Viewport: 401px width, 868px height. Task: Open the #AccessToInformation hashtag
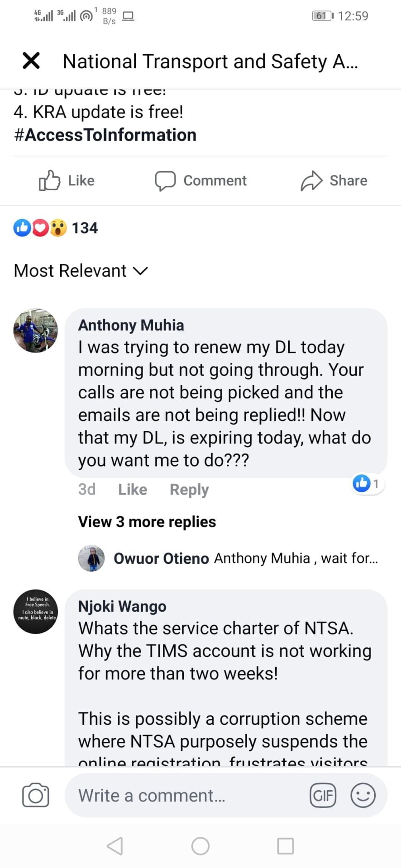(x=105, y=135)
